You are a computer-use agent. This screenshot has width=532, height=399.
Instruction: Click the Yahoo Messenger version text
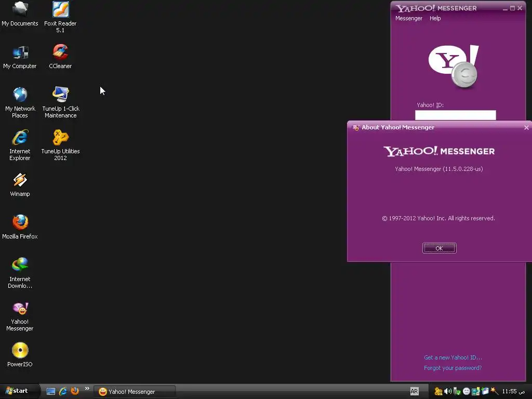click(438, 169)
